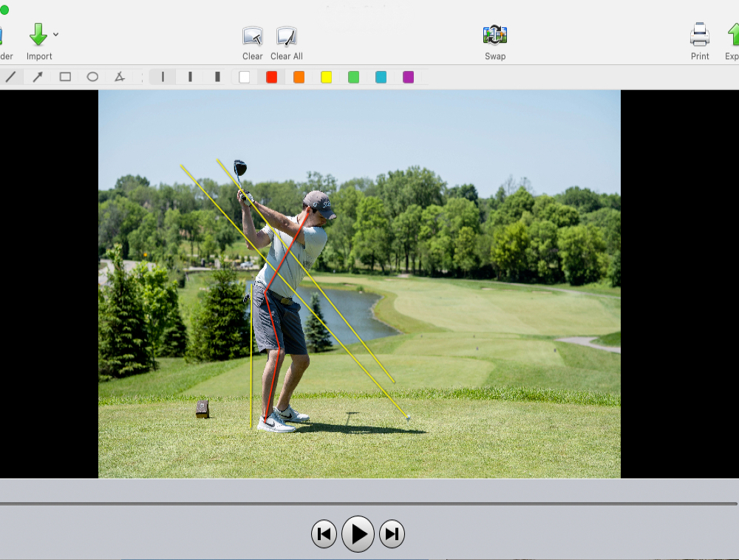
Task: Click the Swap videos icon
Action: coord(494,35)
